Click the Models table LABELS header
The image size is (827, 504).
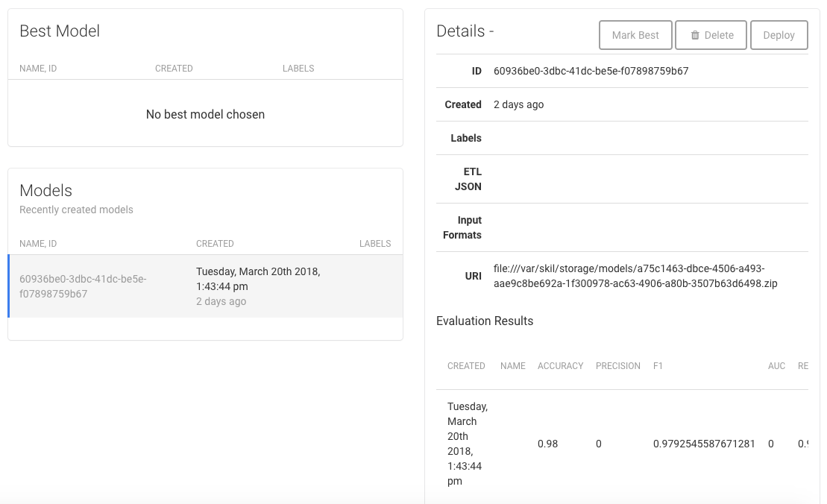(374, 244)
